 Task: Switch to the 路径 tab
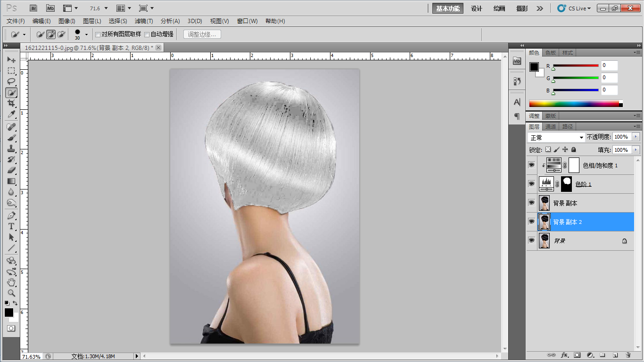pyautogui.click(x=568, y=126)
